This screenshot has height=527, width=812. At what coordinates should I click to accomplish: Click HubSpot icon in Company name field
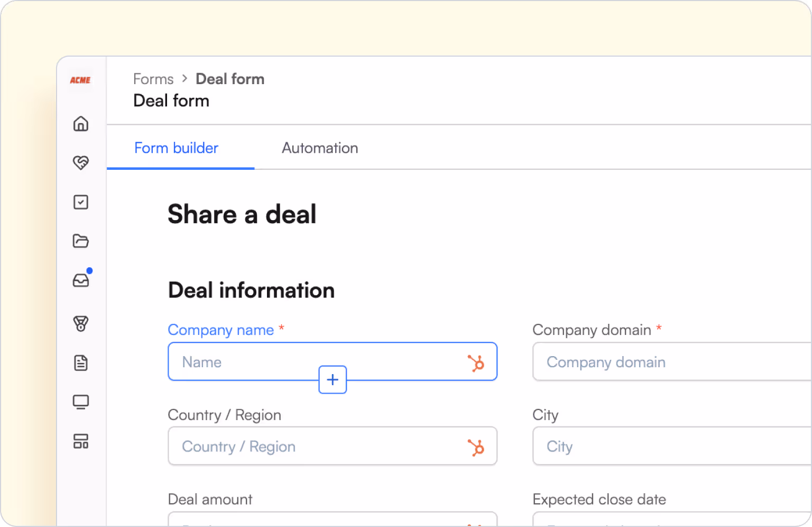tap(476, 363)
